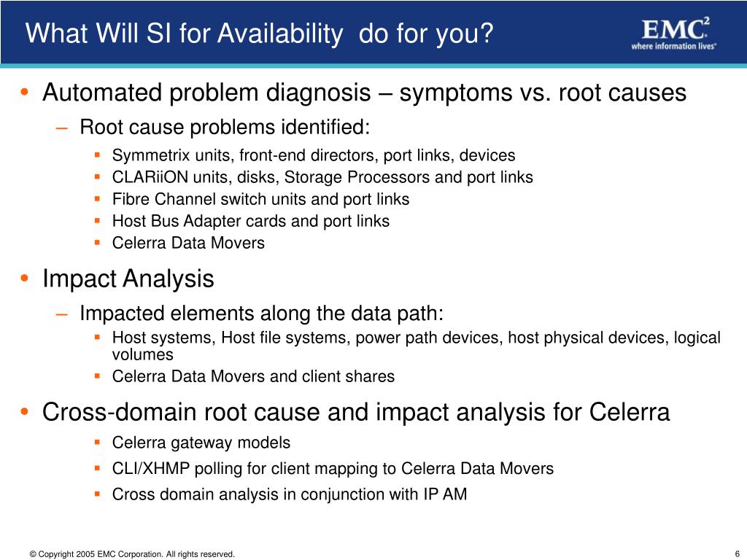Click the square bullet before Symmetrix units

pos(97,155)
